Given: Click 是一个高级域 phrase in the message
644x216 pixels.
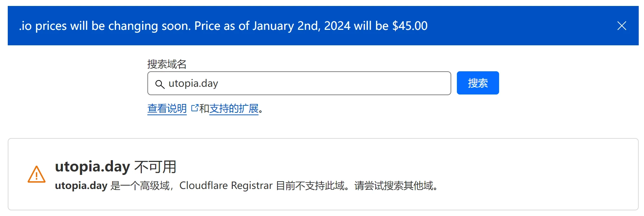Looking at the screenshot, I should click(x=140, y=185).
